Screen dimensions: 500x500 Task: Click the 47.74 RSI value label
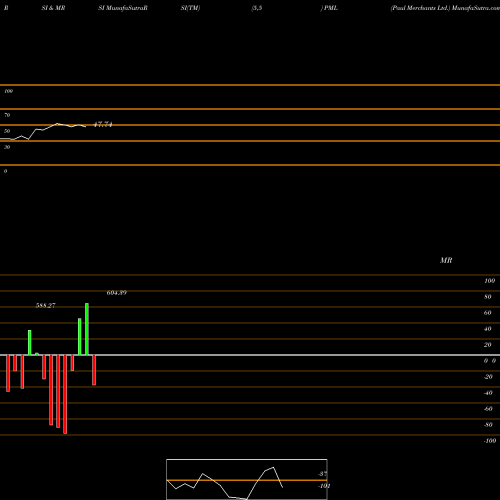click(x=103, y=125)
